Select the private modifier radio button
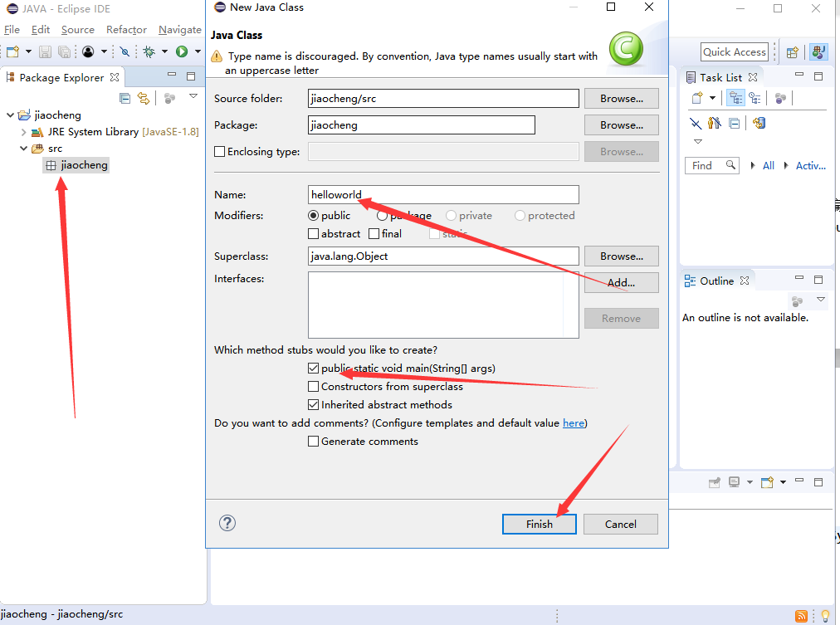Viewport: 840px width, 625px height. click(x=451, y=215)
